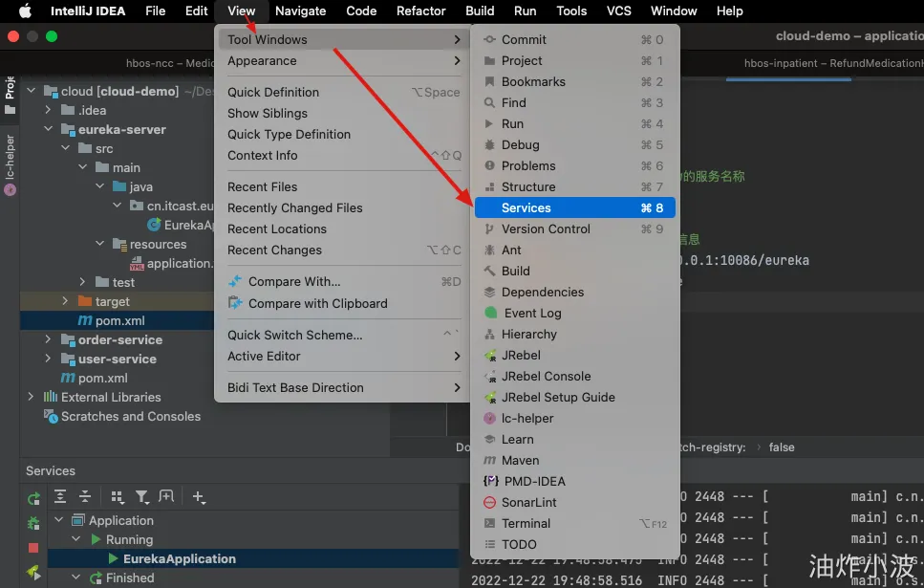Choose Compare With... in View menu
924x588 pixels.
342,282
